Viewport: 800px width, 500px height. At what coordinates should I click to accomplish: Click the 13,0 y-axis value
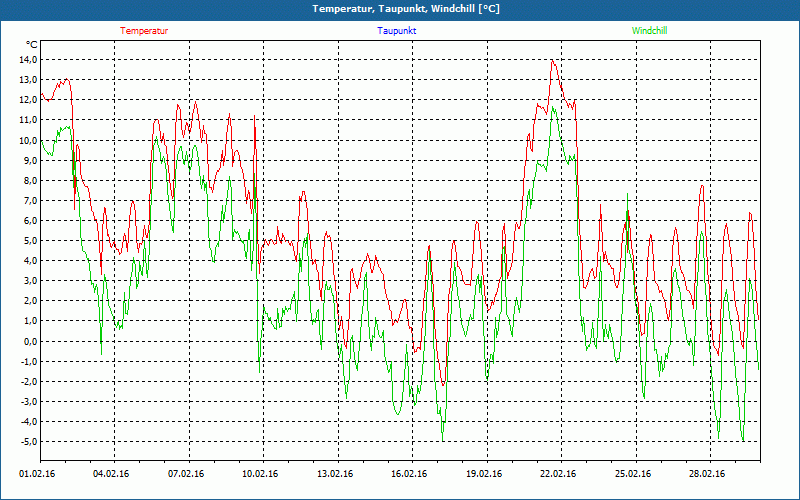click(x=28, y=80)
